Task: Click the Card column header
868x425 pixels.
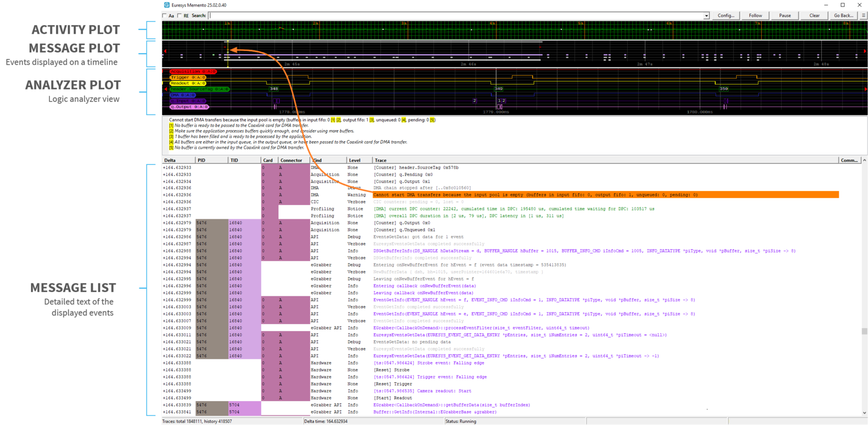Action: [x=270, y=160]
